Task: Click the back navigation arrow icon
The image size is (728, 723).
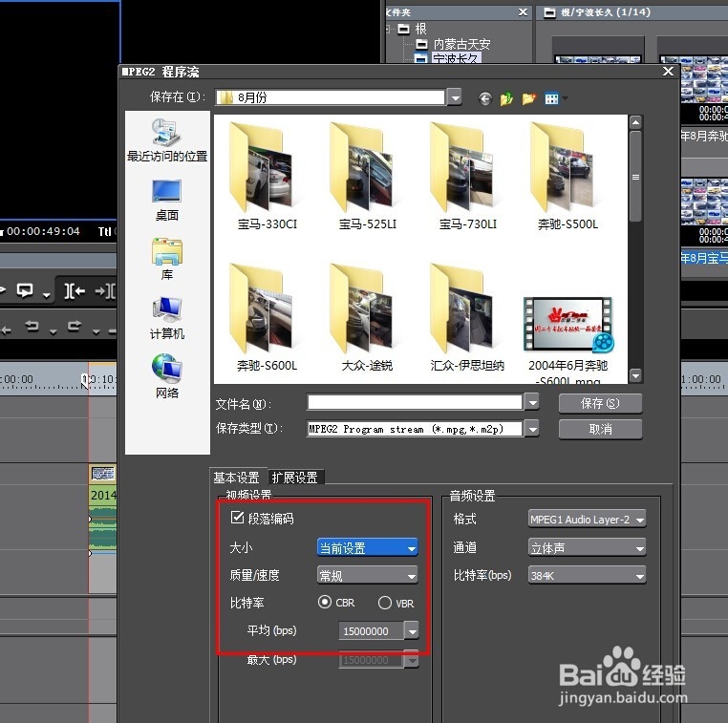Action: coord(485,98)
